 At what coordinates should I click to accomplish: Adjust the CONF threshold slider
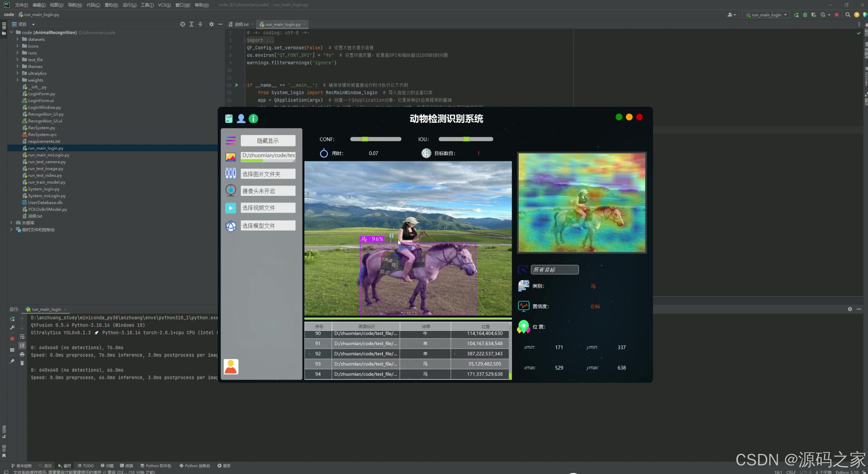tap(376, 139)
